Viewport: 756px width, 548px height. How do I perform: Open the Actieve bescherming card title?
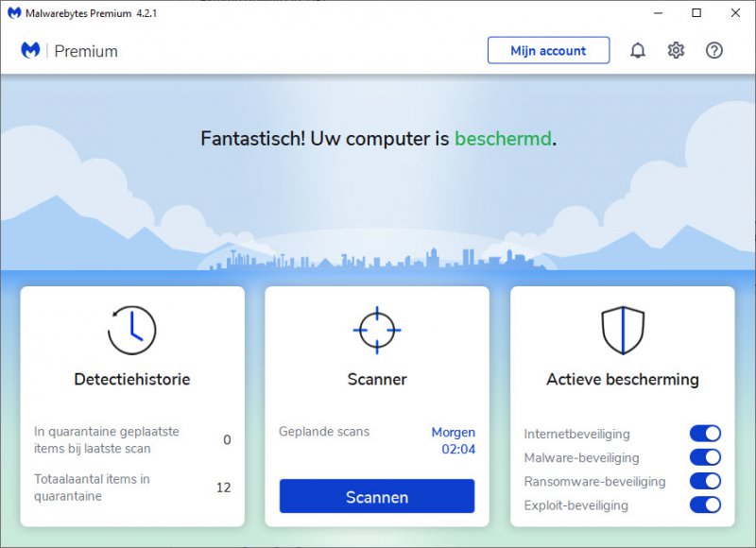coord(623,379)
